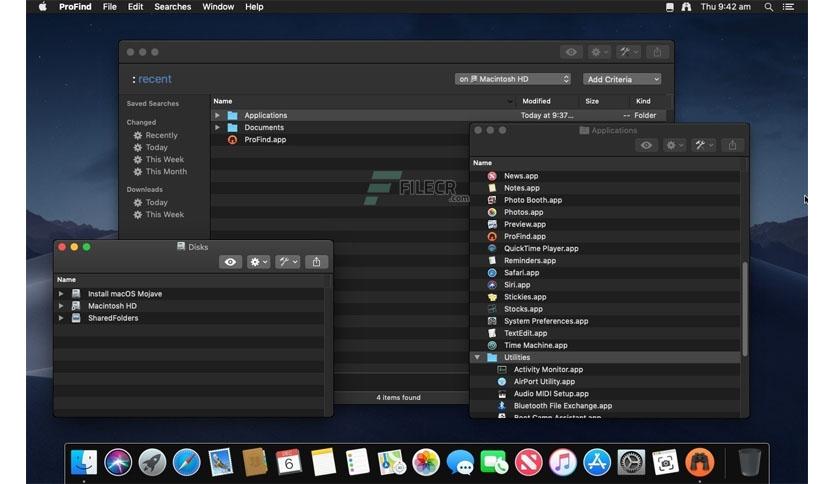Select This Week under Downloads
Image resolution: width=836 pixels, height=484 pixels.
tap(164, 214)
